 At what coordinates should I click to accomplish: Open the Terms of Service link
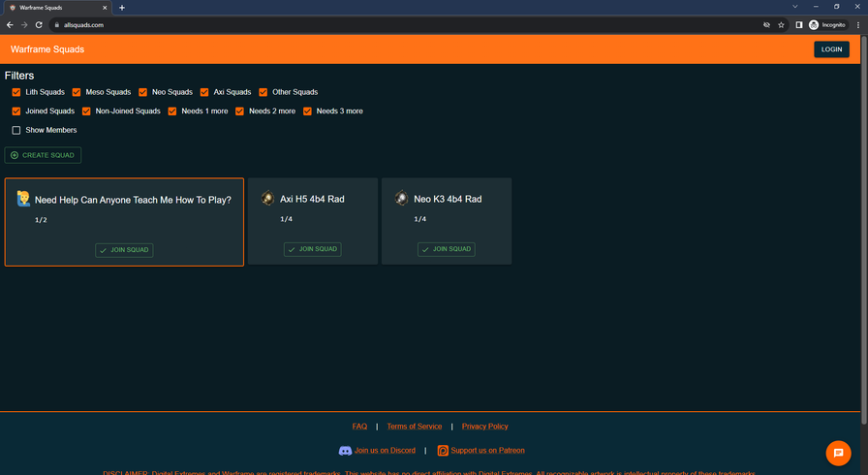415,427
